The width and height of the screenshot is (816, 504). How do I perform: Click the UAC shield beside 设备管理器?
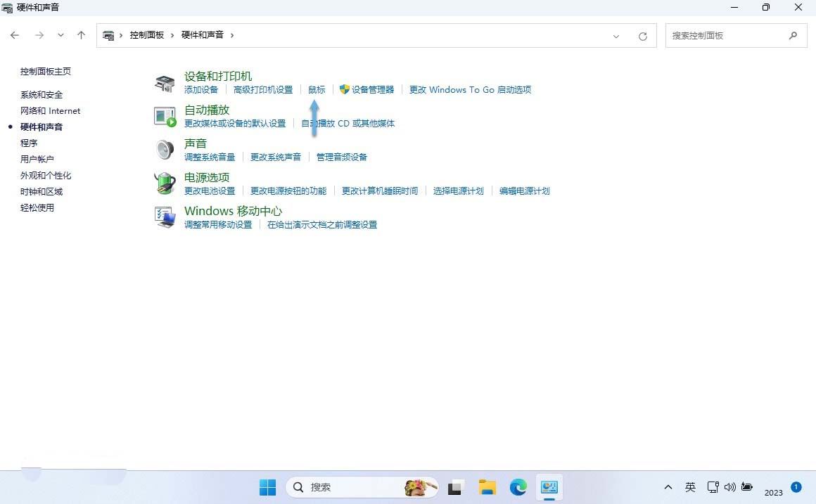pyautogui.click(x=344, y=89)
